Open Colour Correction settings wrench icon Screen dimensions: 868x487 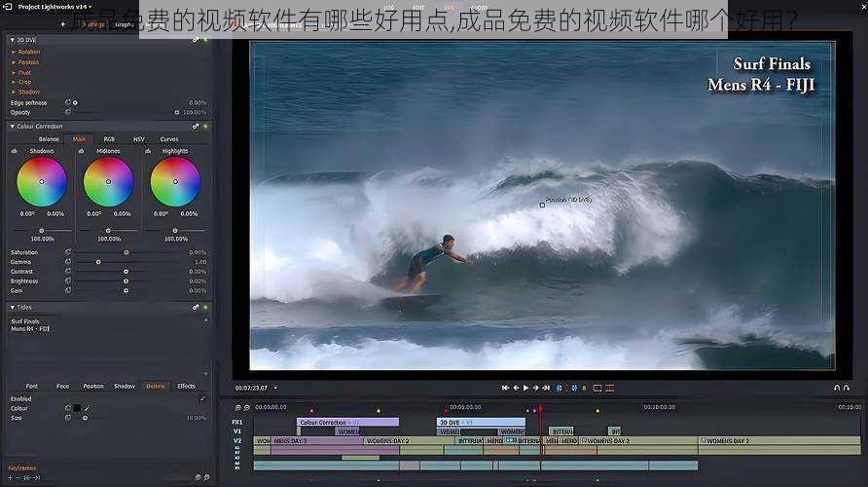point(196,127)
